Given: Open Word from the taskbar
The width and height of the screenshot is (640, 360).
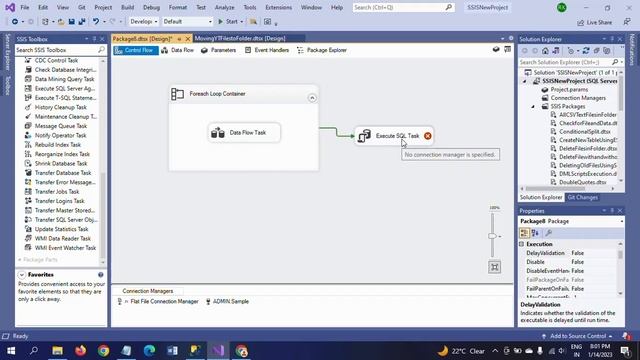Looking at the screenshot, I should click(x=172, y=351).
